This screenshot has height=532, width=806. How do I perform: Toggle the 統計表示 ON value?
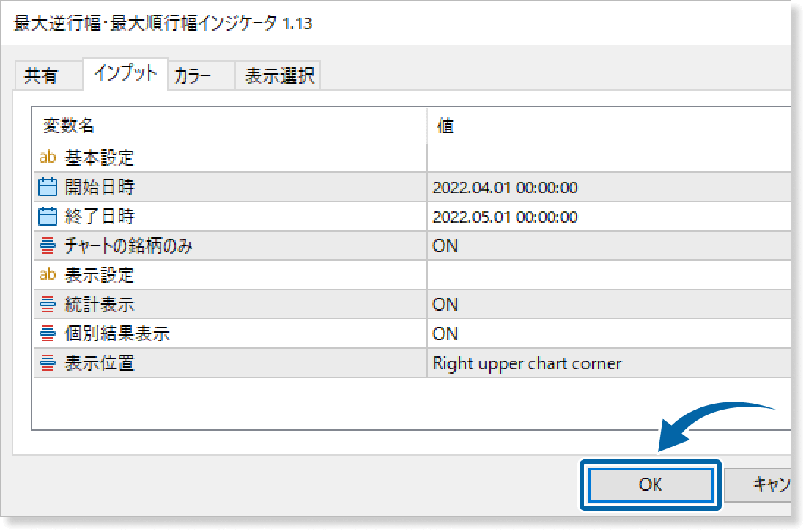pos(445,305)
